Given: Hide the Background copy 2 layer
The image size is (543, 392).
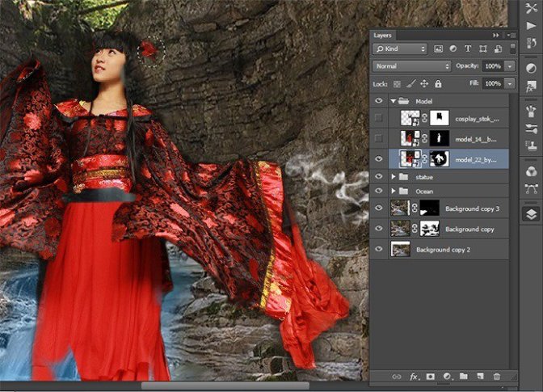Looking at the screenshot, I should [378, 249].
